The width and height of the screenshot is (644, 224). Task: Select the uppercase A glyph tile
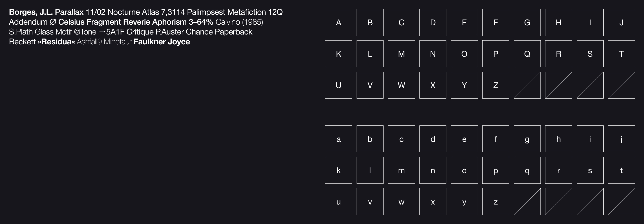(x=338, y=22)
